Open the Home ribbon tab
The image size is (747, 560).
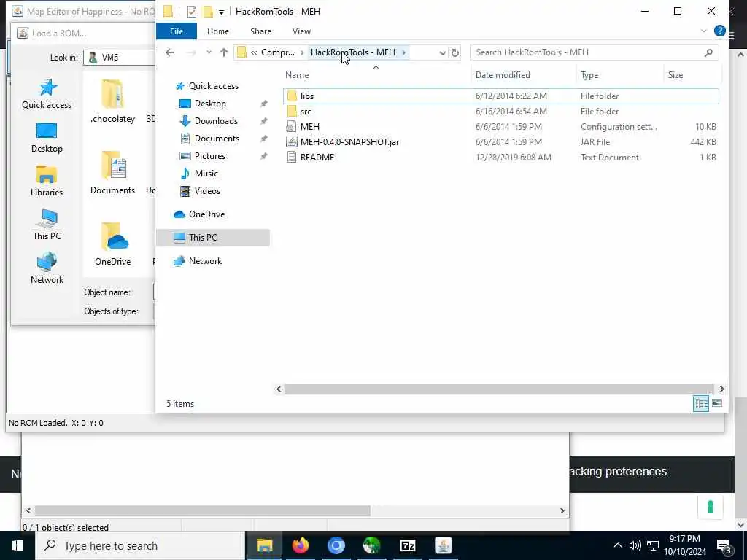pos(217,31)
